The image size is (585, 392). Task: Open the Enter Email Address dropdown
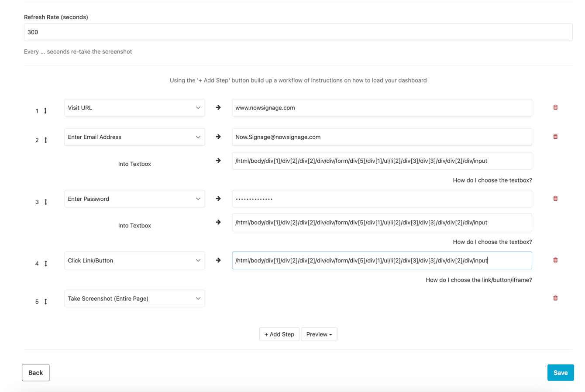(x=134, y=137)
